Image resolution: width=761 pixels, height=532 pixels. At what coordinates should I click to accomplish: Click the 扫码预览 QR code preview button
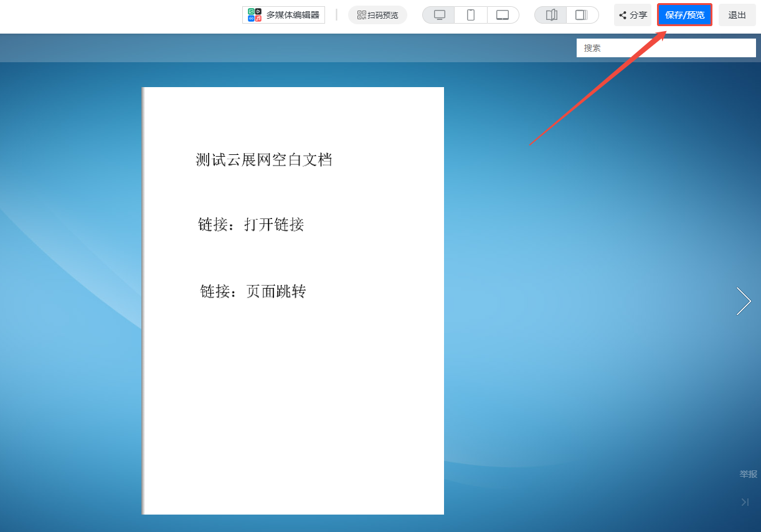[x=377, y=15]
